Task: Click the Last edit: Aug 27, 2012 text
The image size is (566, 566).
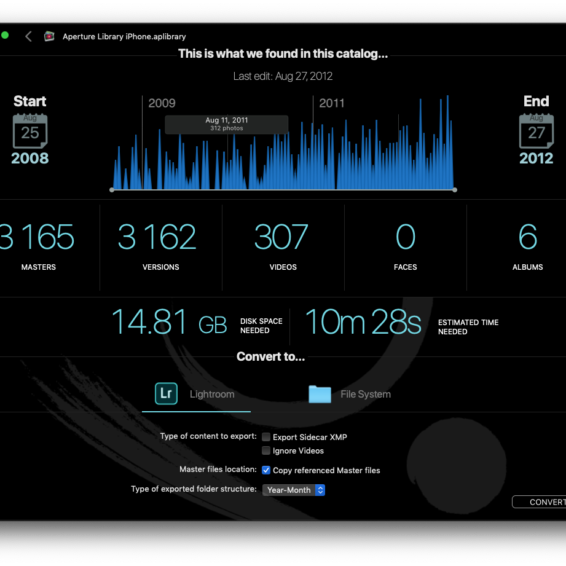Action: coord(283,76)
